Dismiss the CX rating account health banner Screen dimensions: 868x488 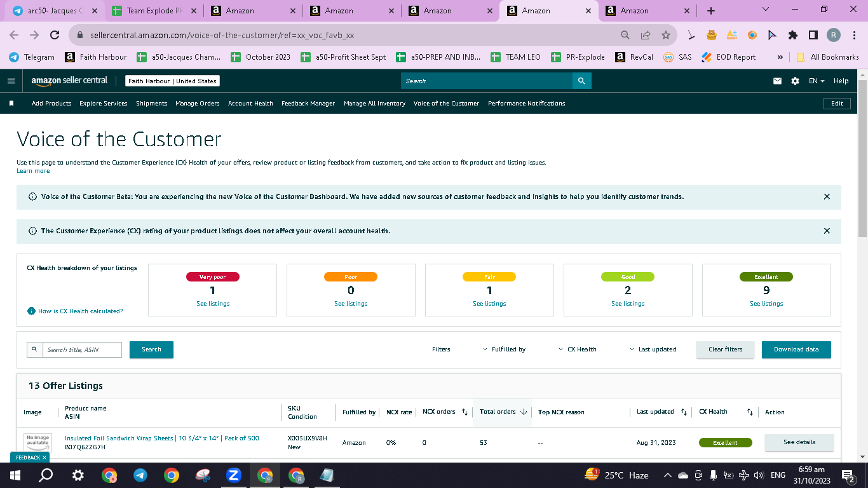click(827, 231)
